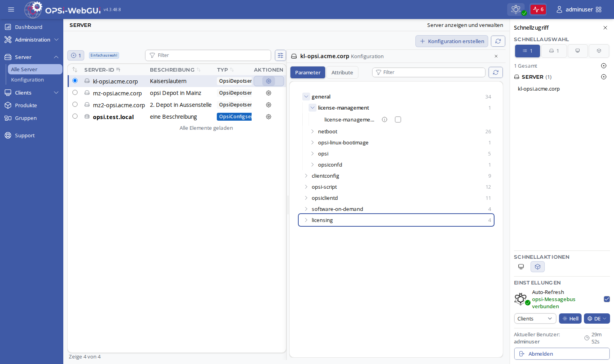Expand netboot tree node
This screenshot has height=364, width=614.
pos(313,131)
